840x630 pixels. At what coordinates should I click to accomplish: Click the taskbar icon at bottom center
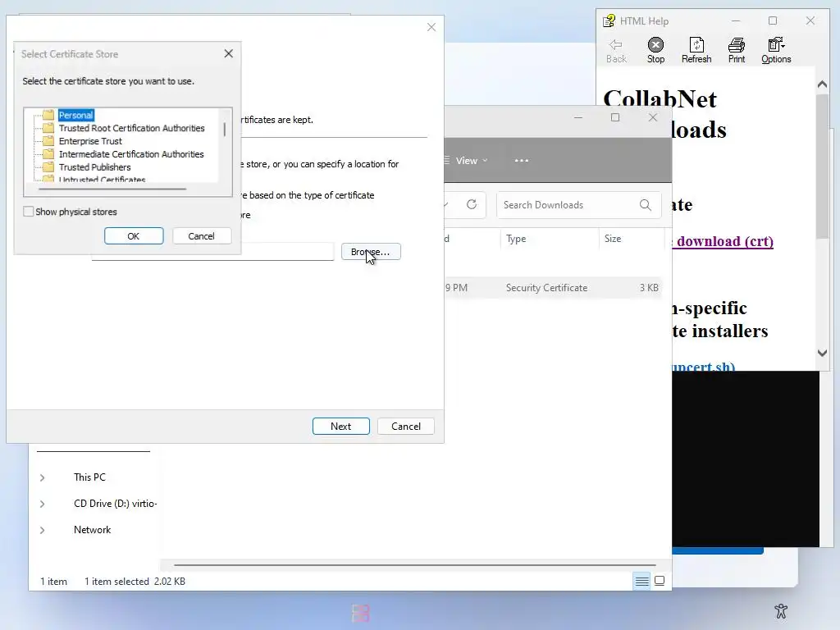361,613
